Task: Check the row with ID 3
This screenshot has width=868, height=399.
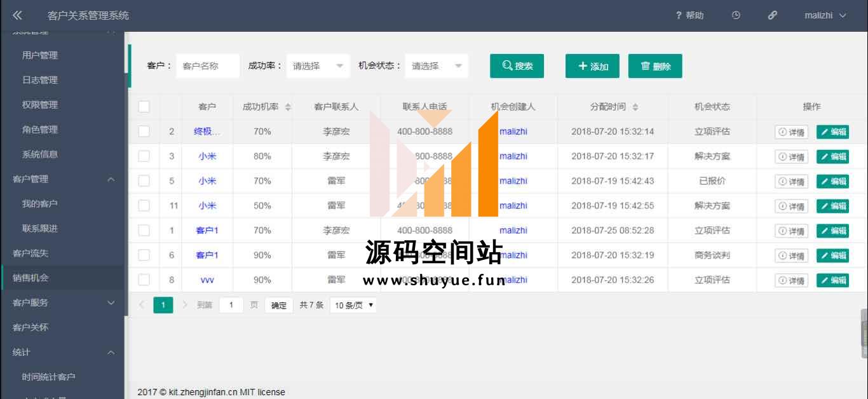Action: pyautogui.click(x=144, y=156)
